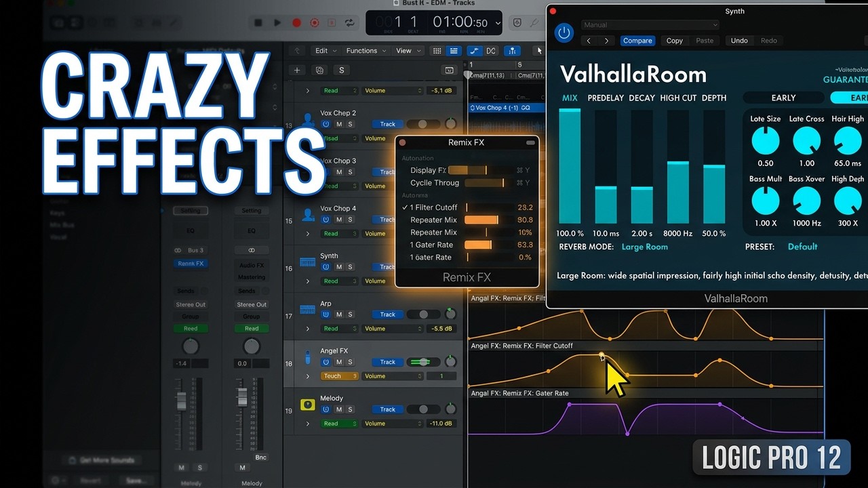The height and width of the screenshot is (488, 868).
Task: Select Cycle Throug in Remix FX menu
Action: [x=435, y=183]
